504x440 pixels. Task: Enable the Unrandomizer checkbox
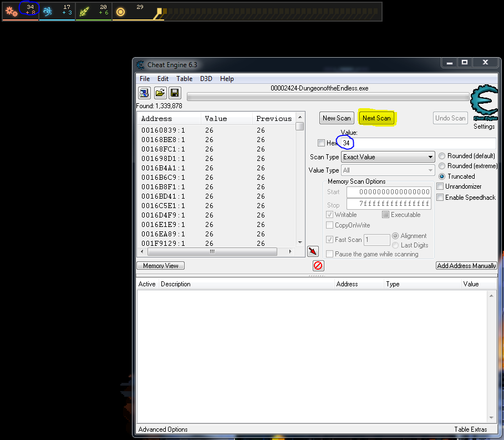(440, 186)
